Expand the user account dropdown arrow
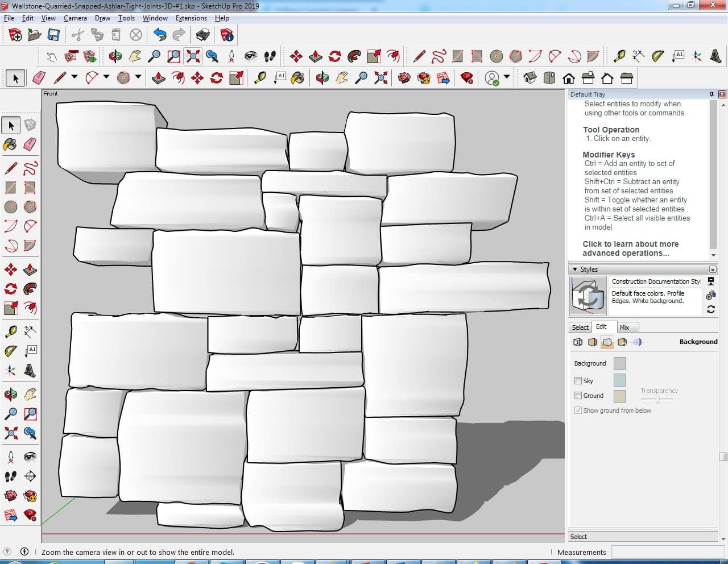This screenshot has width=728, height=564. [507, 77]
